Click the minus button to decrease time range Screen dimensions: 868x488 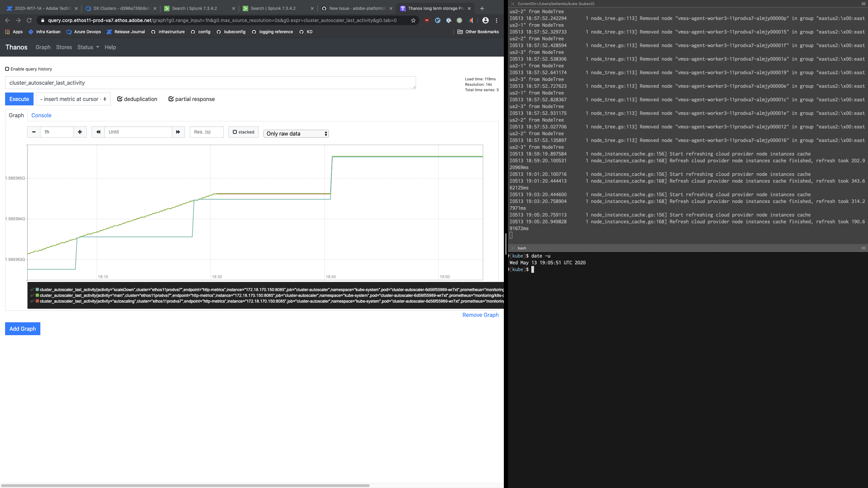pos(34,132)
